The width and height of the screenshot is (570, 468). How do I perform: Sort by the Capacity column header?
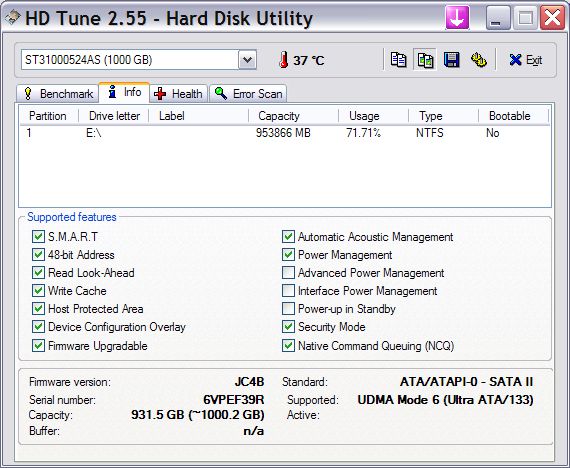coord(293,116)
